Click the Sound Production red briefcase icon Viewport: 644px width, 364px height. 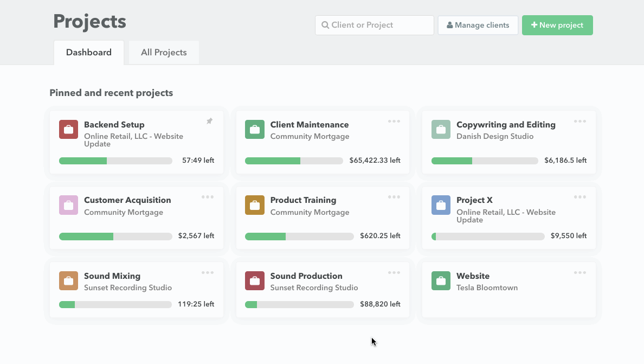pos(255,281)
